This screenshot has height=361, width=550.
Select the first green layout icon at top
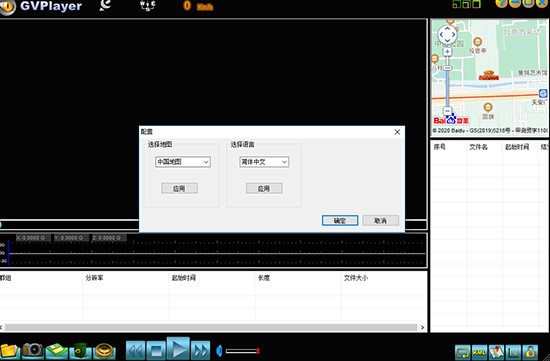pos(456,4)
